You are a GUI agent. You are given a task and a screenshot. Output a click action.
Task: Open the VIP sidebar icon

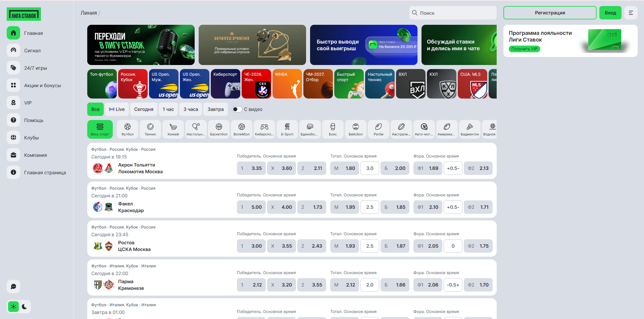tap(13, 103)
